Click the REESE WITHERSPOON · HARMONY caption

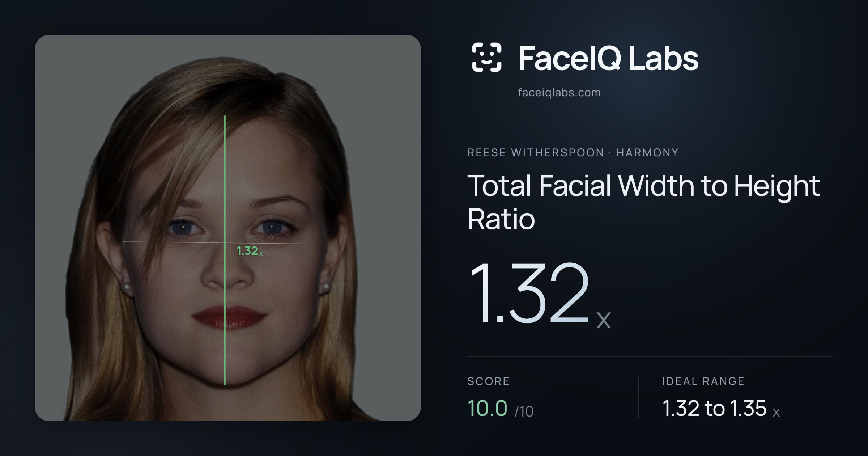573,153
